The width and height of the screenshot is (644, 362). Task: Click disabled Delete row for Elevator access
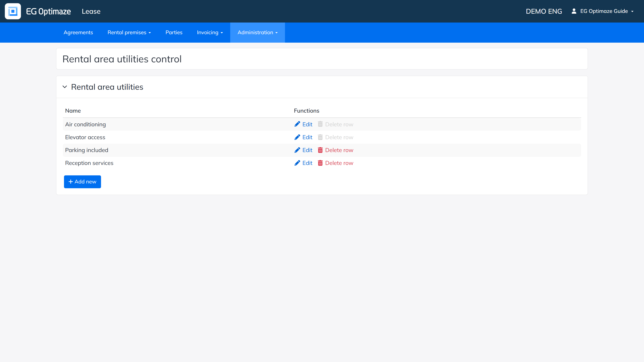pyautogui.click(x=335, y=137)
